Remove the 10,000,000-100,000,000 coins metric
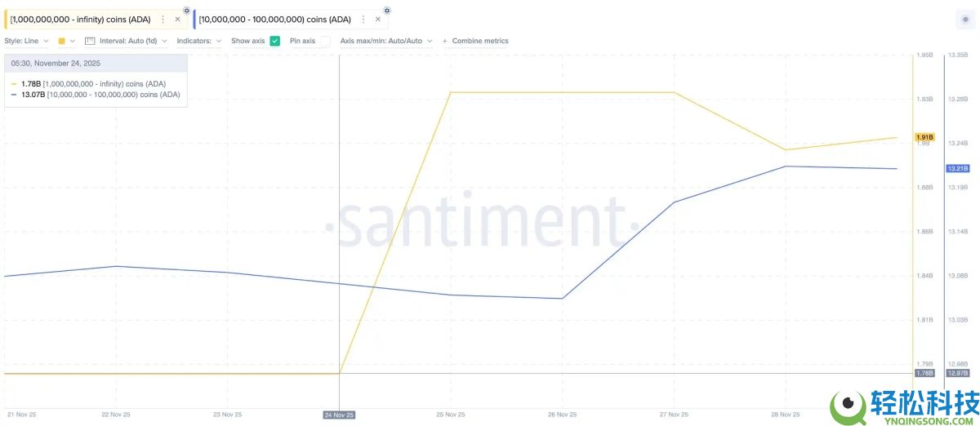The image size is (980, 426). (377, 19)
